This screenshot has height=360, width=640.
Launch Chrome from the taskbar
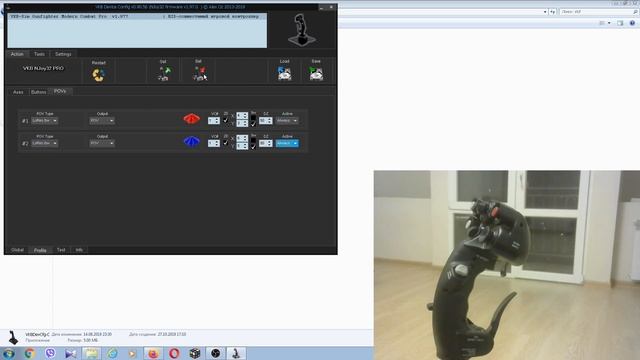point(29,353)
